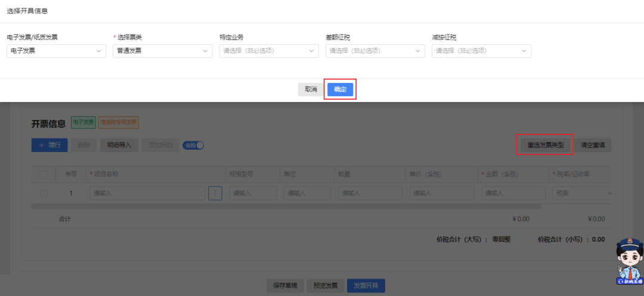Click the 预览发票 button
The height and width of the screenshot is (296, 644).
(326, 286)
